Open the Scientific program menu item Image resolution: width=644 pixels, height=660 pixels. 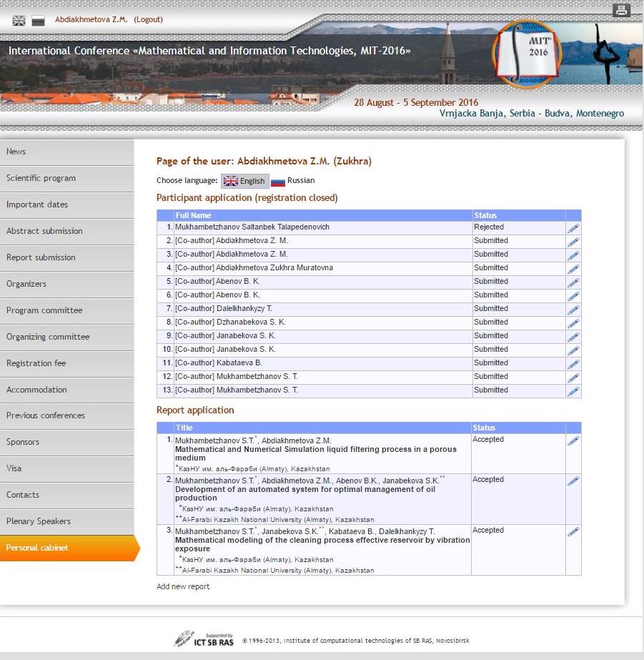click(41, 178)
